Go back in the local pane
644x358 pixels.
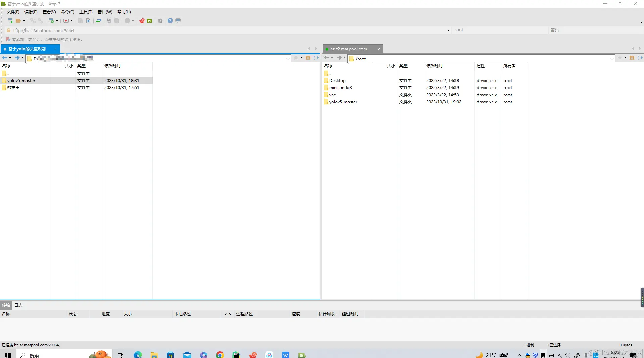pyautogui.click(x=5, y=58)
